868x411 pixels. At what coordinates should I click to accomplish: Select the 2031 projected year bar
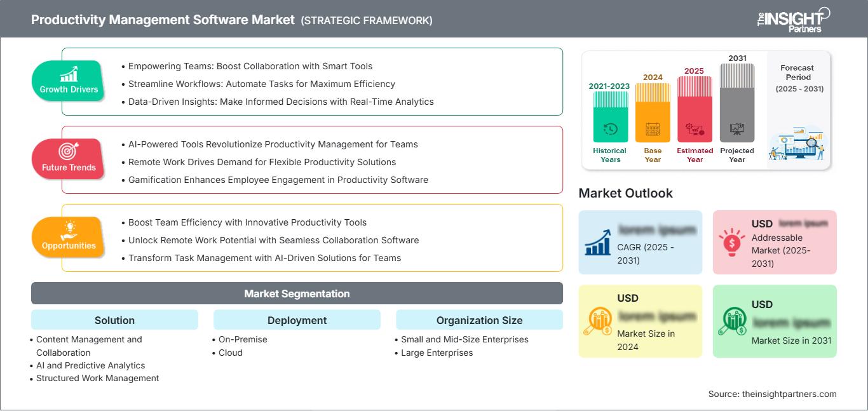737,102
